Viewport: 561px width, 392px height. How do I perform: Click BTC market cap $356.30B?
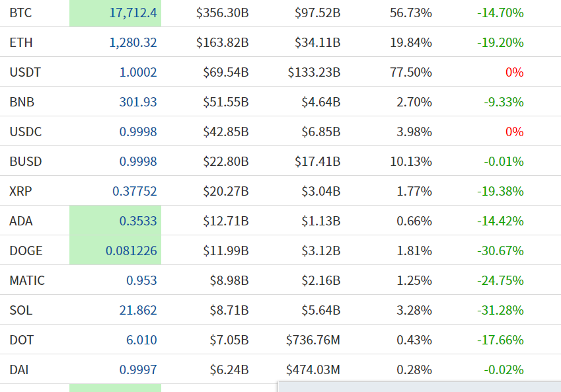pos(222,13)
